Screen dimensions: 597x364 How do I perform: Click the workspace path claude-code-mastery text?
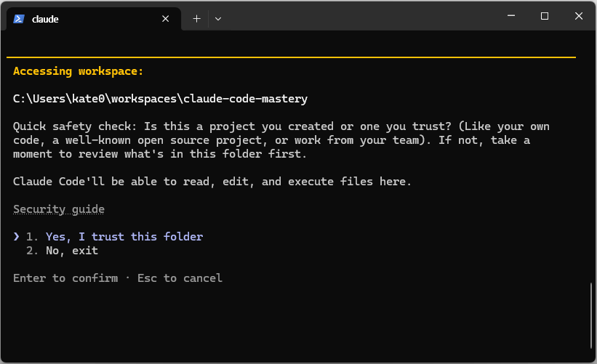[x=160, y=99]
